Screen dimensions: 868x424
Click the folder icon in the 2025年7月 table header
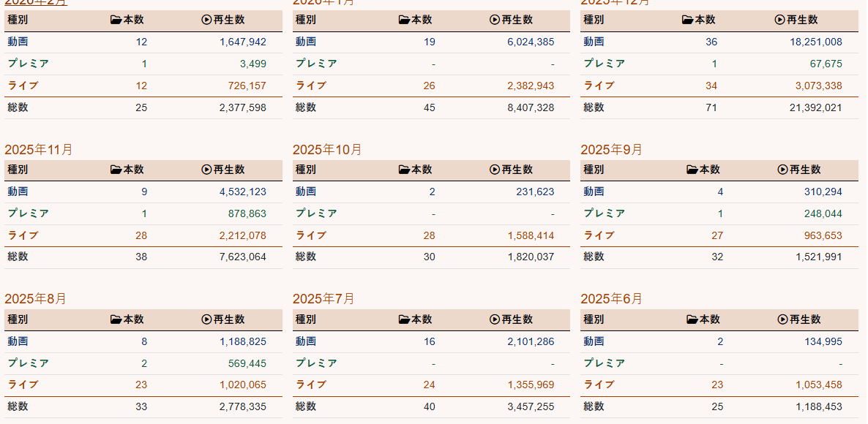404,319
